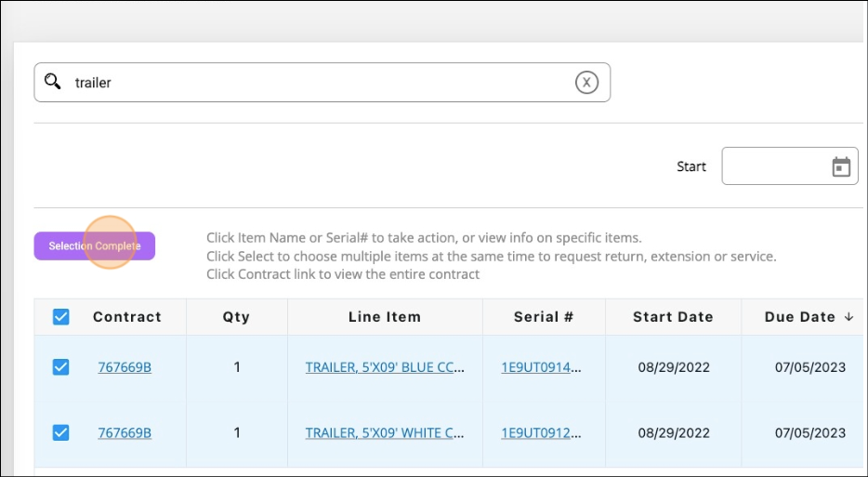This screenshot has height=477, width=868.
Task: Open TRAILER, 5'X09' BLUE line item
Action: click(385, 367)
